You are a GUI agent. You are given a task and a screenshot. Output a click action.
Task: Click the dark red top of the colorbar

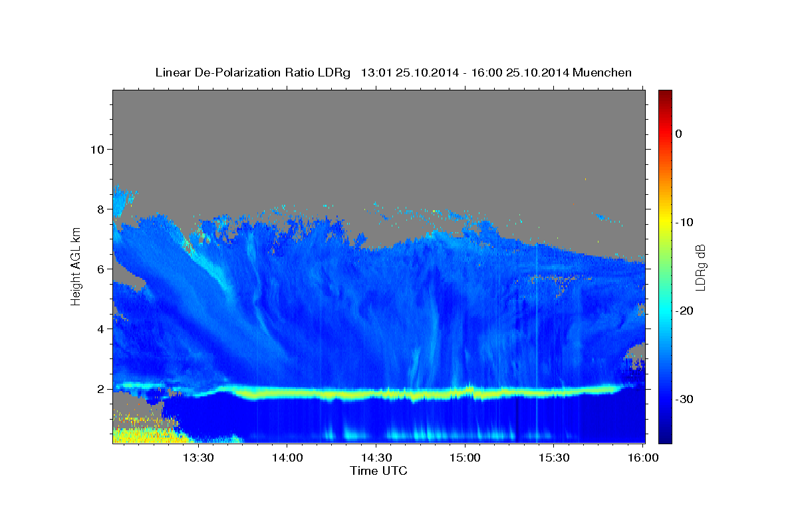pos(665,94)
